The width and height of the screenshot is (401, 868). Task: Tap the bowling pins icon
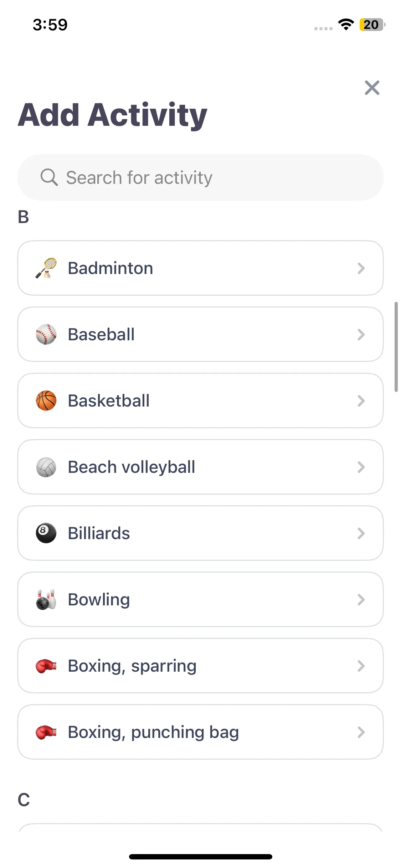click(46, 599)
